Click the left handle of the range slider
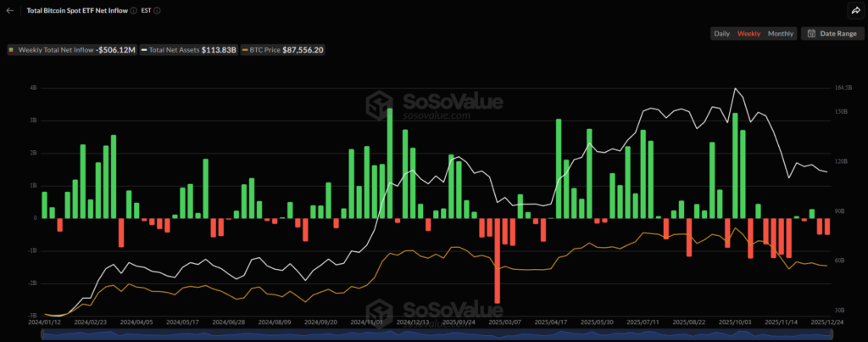Image resolution: width=868 pixels, height=342 pixels. tap(43, 334)
